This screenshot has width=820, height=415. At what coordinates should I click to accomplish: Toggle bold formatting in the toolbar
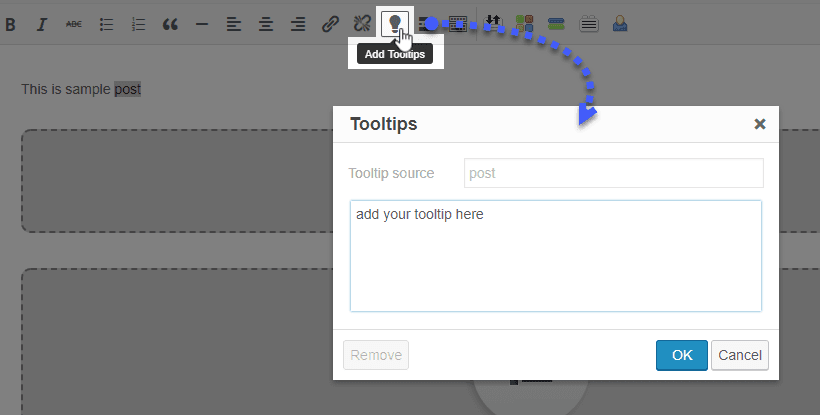pos(10,24)
